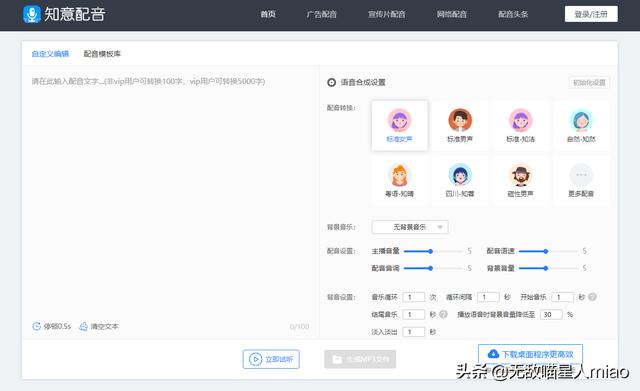
Task: Click the 结尾音乐 seconds input field
Action: pos(413,314)
